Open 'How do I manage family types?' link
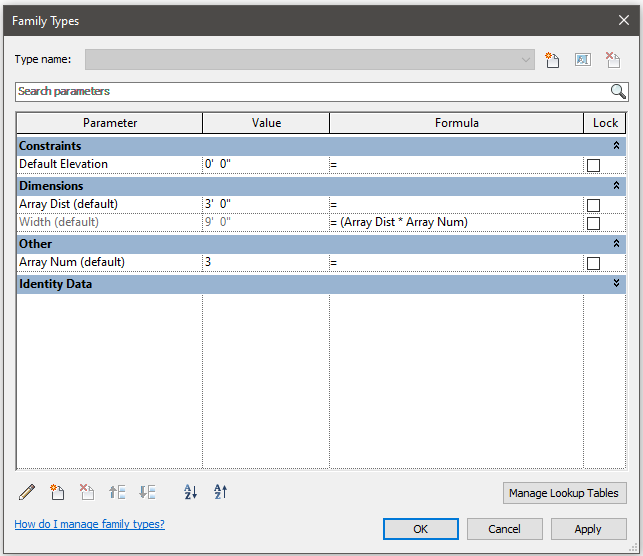643x556 pixels. click(x=89, y=524)
